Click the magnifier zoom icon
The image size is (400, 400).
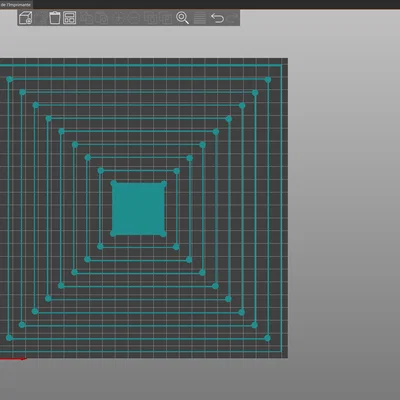click(182, 18)
